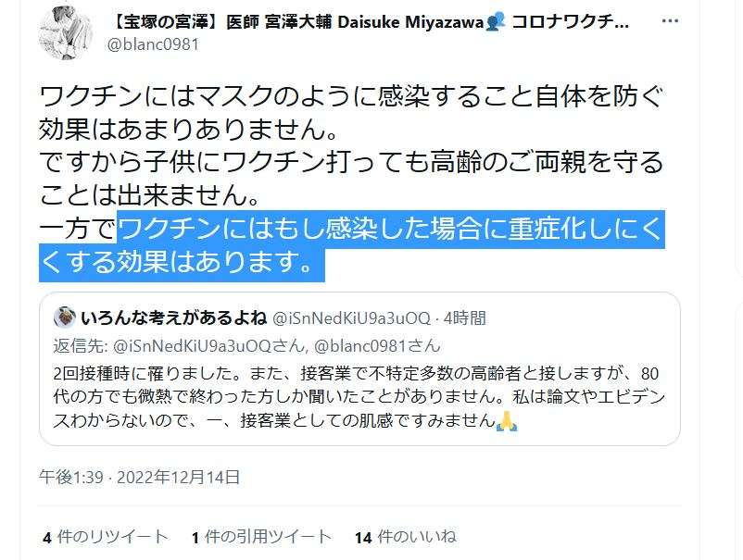
Task: Click the 4時間 timestamp in quoted tweet
Action: click(x=464, y=318)
